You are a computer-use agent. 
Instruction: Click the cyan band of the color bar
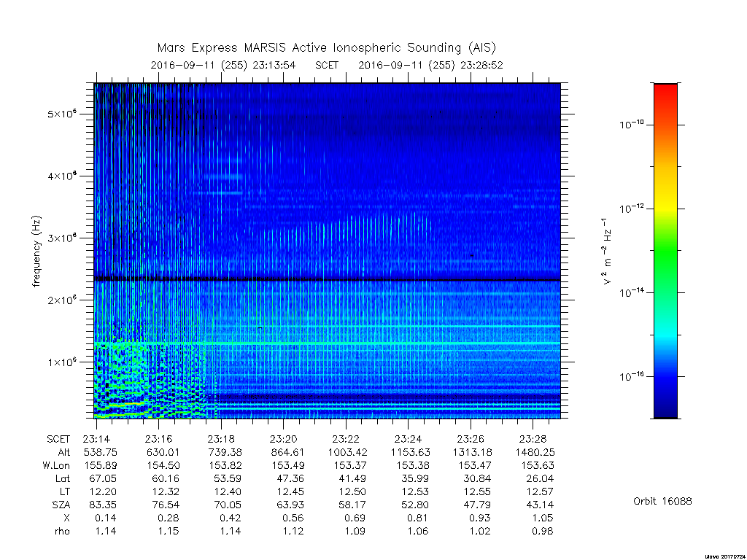(x=665, y=335)
